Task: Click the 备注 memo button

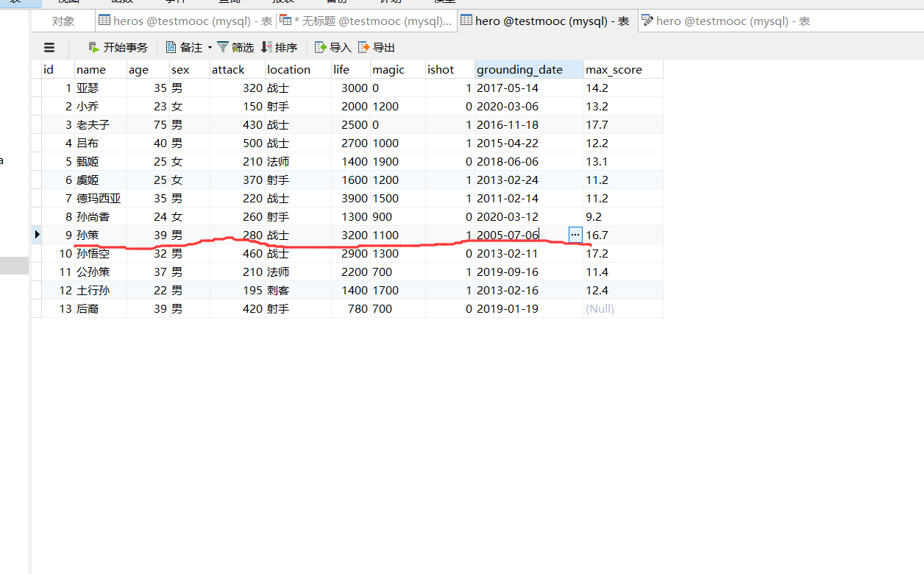Action: 184,48
